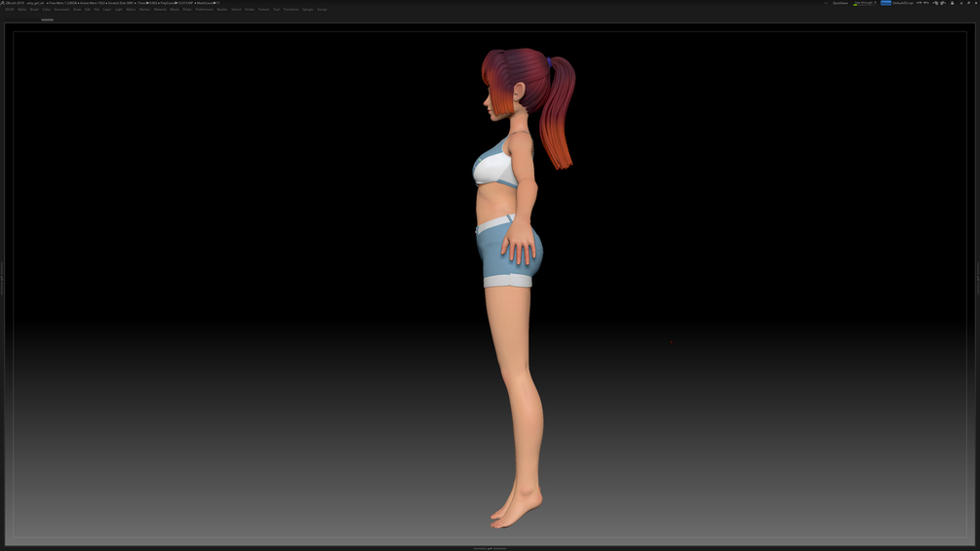Expand the bottom tray divider
Screen dimensions: 980x551
coord(490,548)
